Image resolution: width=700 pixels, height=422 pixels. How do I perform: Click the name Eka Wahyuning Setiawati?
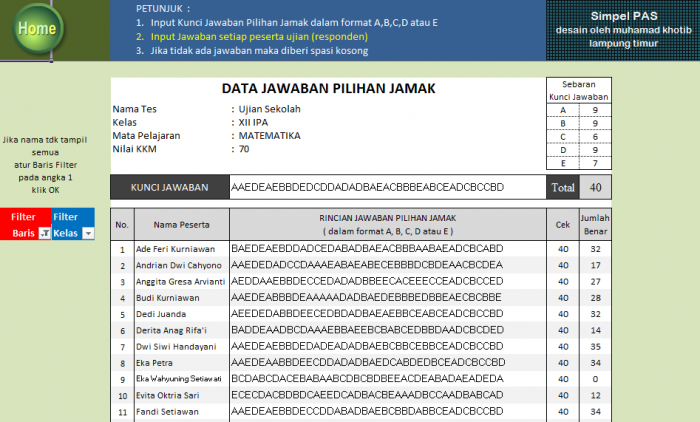pos(179,379)
